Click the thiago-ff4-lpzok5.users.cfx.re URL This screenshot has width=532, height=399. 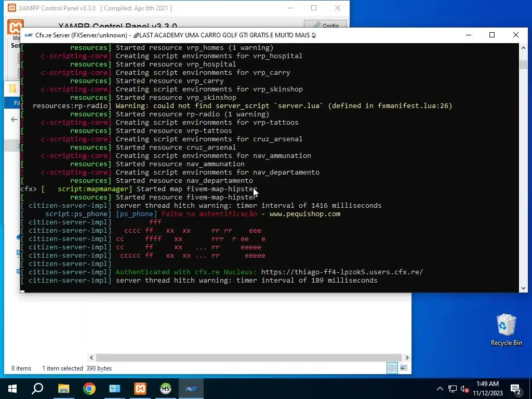click(342, 272)
